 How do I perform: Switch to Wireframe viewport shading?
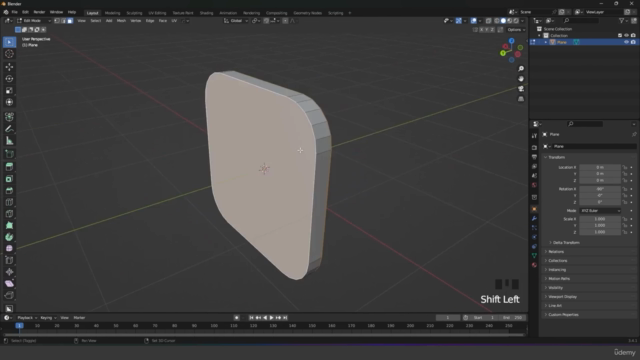tap(497, 21)
